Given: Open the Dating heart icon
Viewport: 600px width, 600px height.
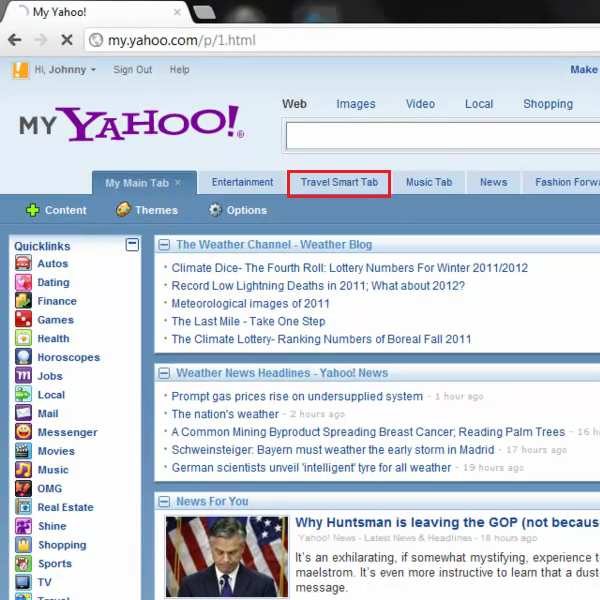Looking at the screenshot, I should click(x=23, y=282).
